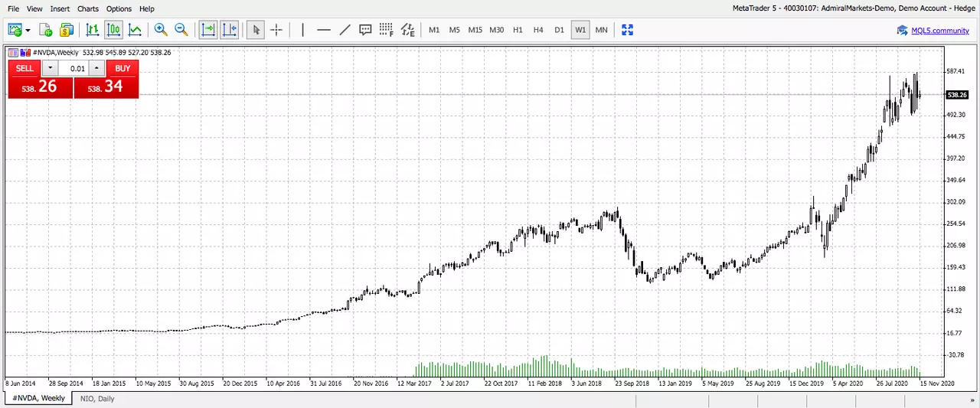Click the 587.41 price axis label
Viewport: 980px width, 408px height.
click(x=955, y=71)
